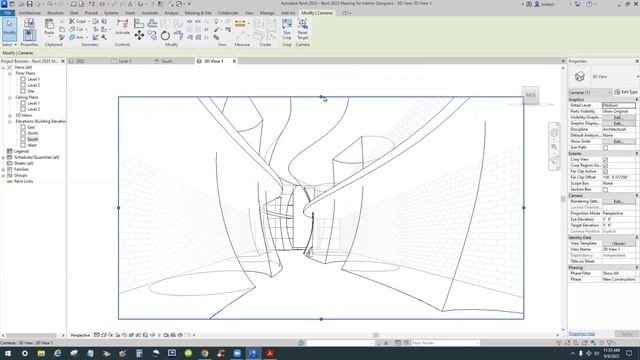Select the Rotate tool in Modify panel
The width and height of the screenshot is (640, 360).
coord(165,36)
